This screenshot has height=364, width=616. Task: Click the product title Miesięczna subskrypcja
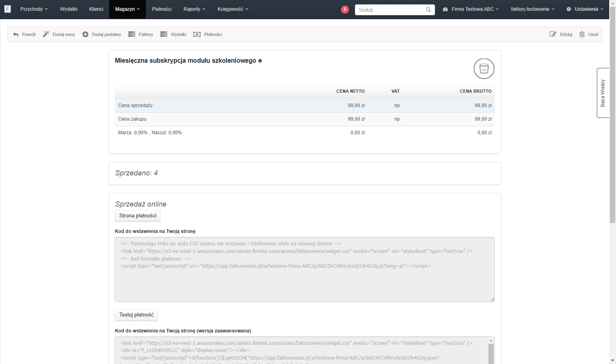point(188,61)
